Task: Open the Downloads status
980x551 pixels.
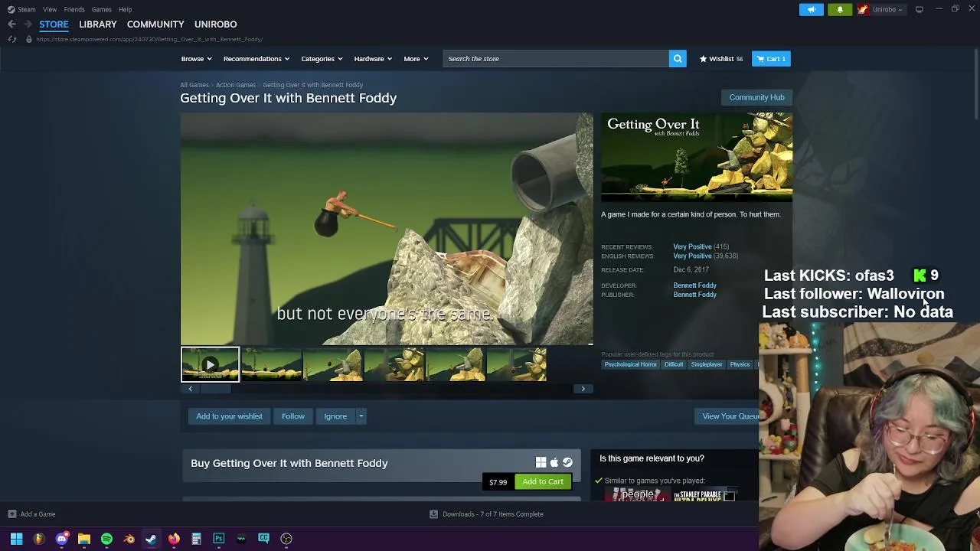Action: point(486,514)
